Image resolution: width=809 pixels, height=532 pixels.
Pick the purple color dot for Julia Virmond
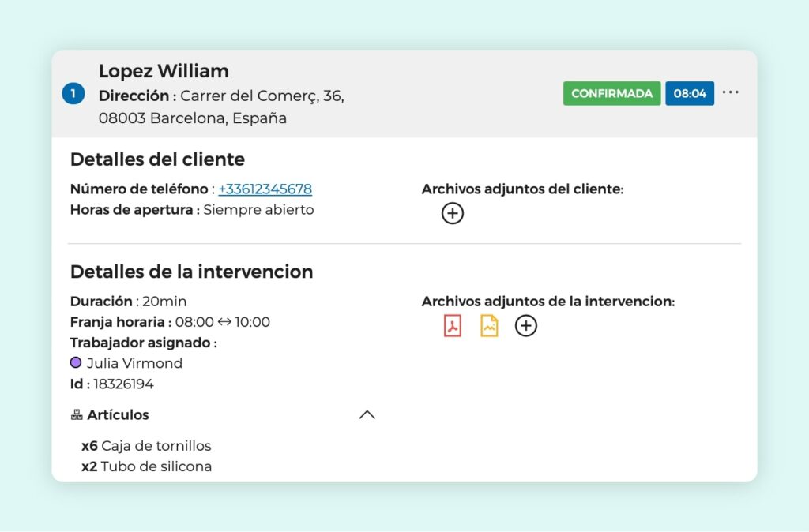coord(75,362)
